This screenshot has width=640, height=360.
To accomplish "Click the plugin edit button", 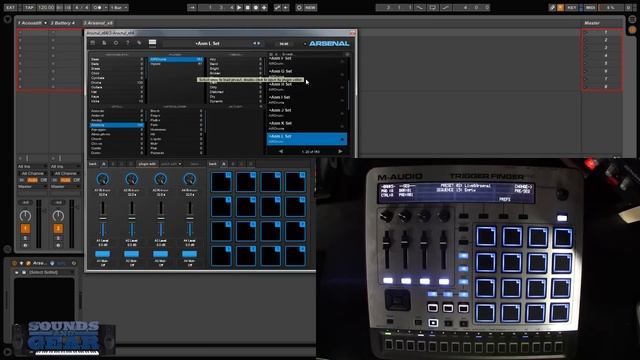I will click(147, 164).
